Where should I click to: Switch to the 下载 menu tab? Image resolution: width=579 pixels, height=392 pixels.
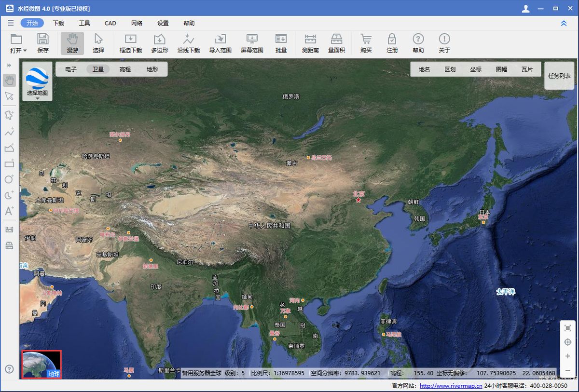58,23
